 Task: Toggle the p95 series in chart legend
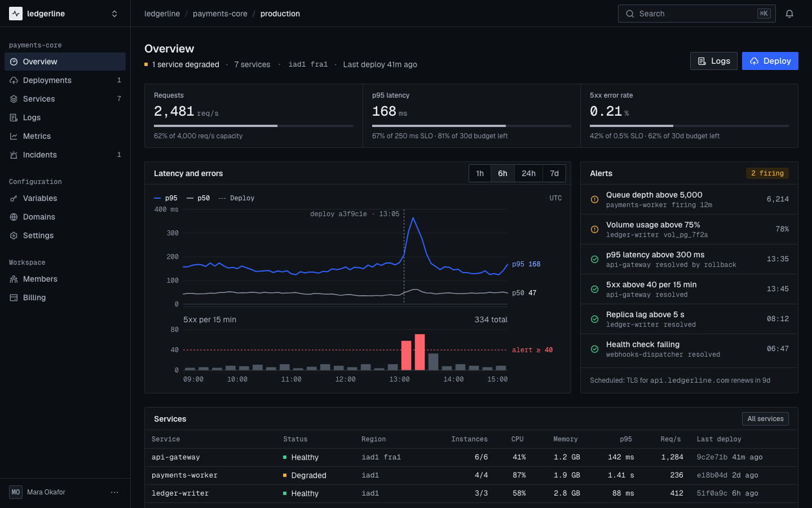coord(166,198)
